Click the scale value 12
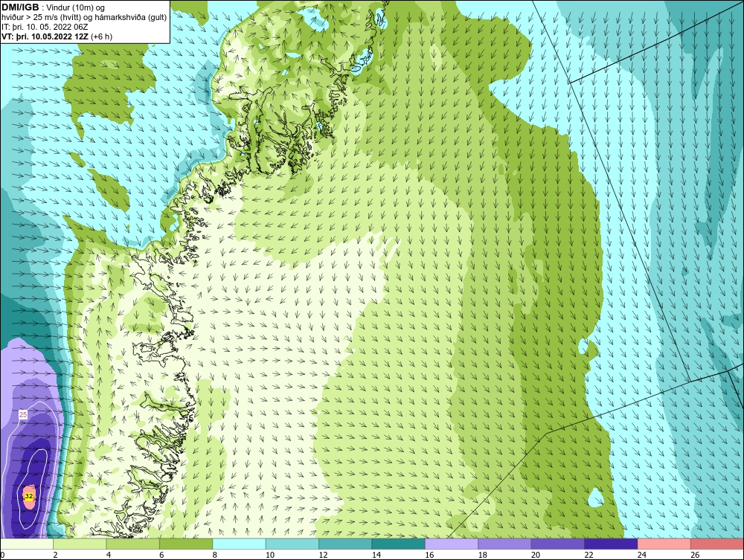Screen dimensions: 744x560 pos(323,555)
